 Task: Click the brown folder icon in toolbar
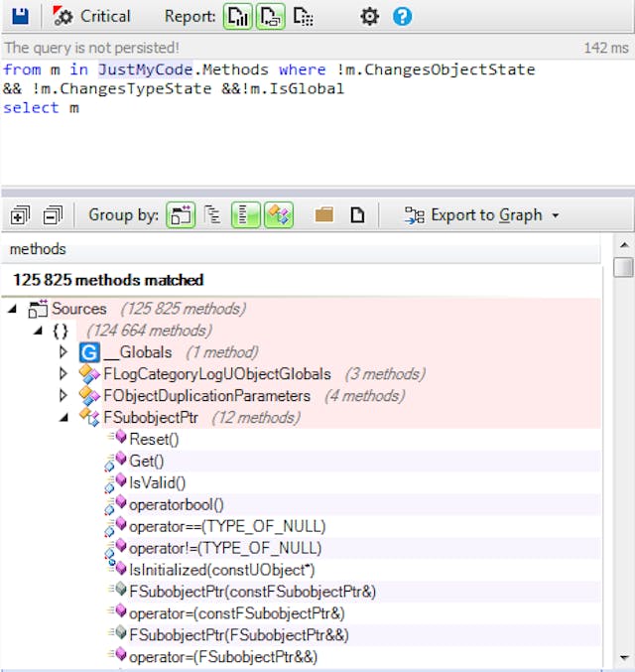pyautogui.click(x=324, y=214)
